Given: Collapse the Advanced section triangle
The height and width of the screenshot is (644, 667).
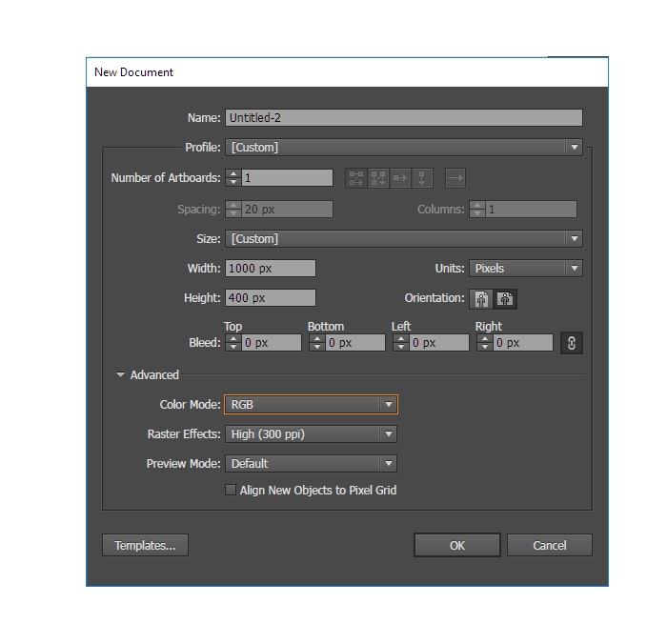Looking at the screenshot, I should point(121,375).
